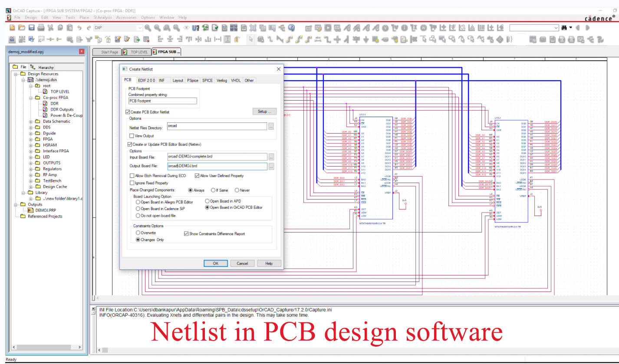The width and height of the screenshot is (619, 364).
Task: Click the Paste clipboard icon
Action: (x=69, y=28)
